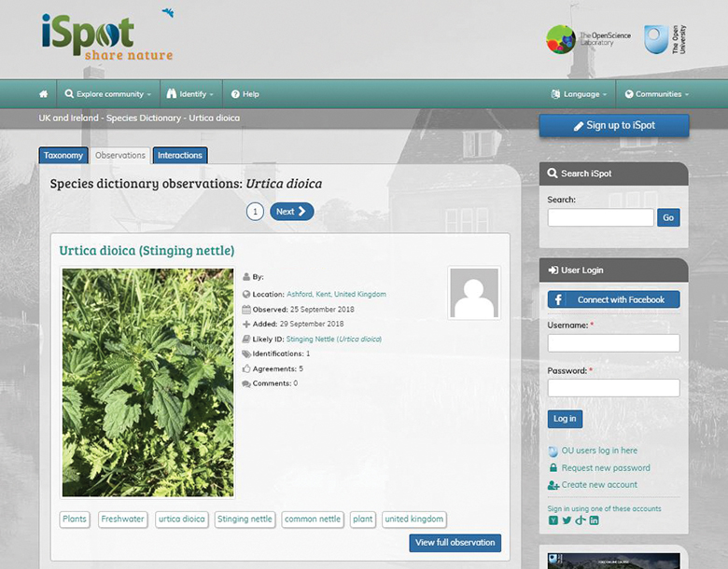The height and width of the screenshot is (569, 728).
Task: Click the Home icon in navigation bar
Action: (43, 94)
